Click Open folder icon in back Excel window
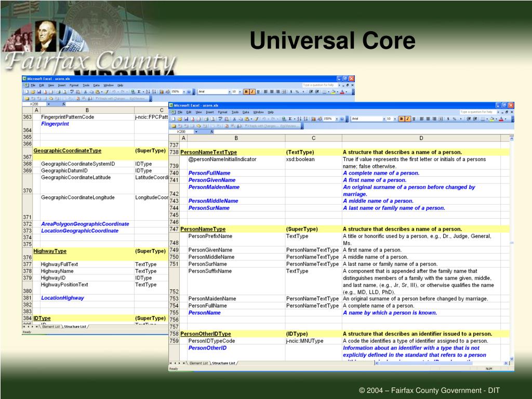This screenshot has height=399, width=532. (x=33, y=91)
